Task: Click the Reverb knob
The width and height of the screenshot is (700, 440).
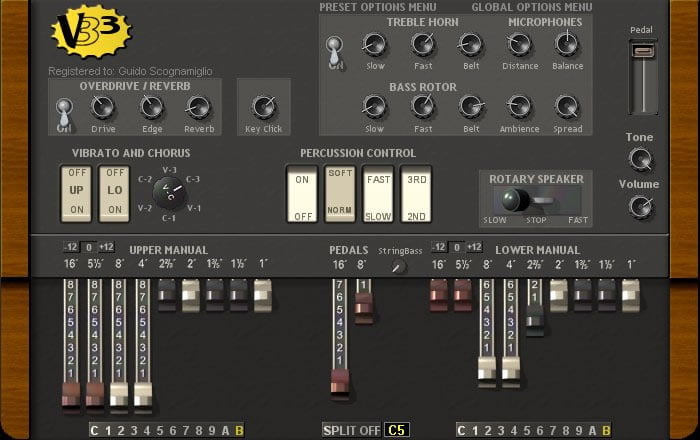Action: (198, 107)
